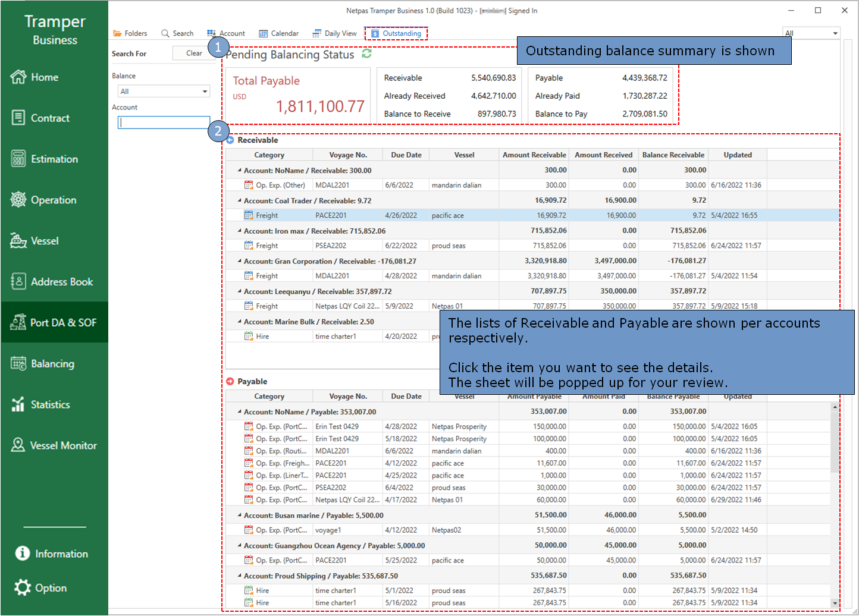Collapse Account: Iron max group
This screenshot has width=859, height=616.
pyautogui.click(x=239, y=231)
